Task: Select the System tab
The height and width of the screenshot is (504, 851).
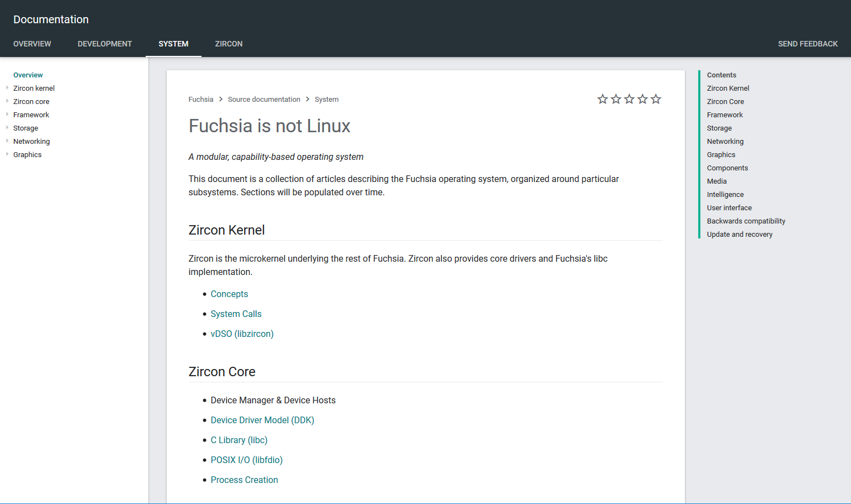Action: click(x=173, y=44)
